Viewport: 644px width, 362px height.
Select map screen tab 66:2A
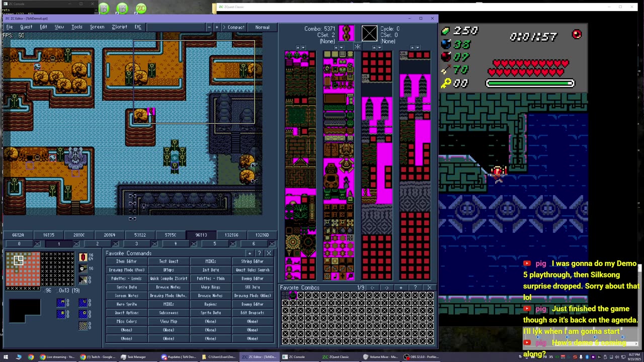click(18, 235)
